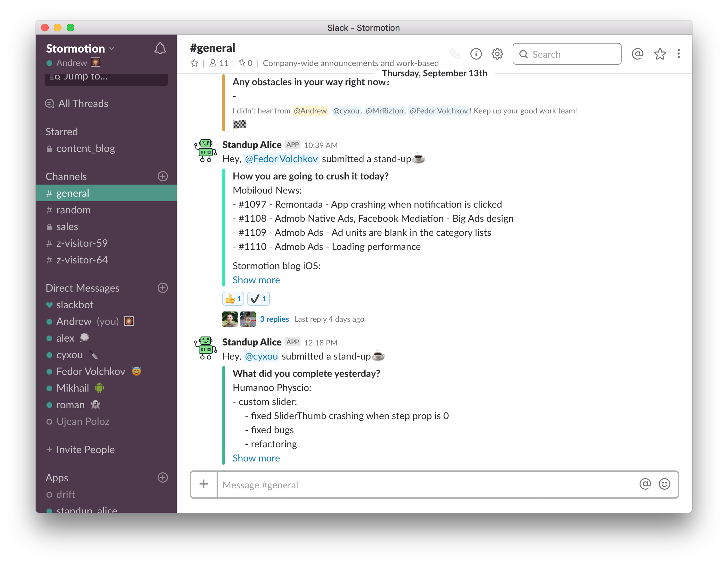
Task: Toggle the check mark reaction
Action: click(258, 299)
